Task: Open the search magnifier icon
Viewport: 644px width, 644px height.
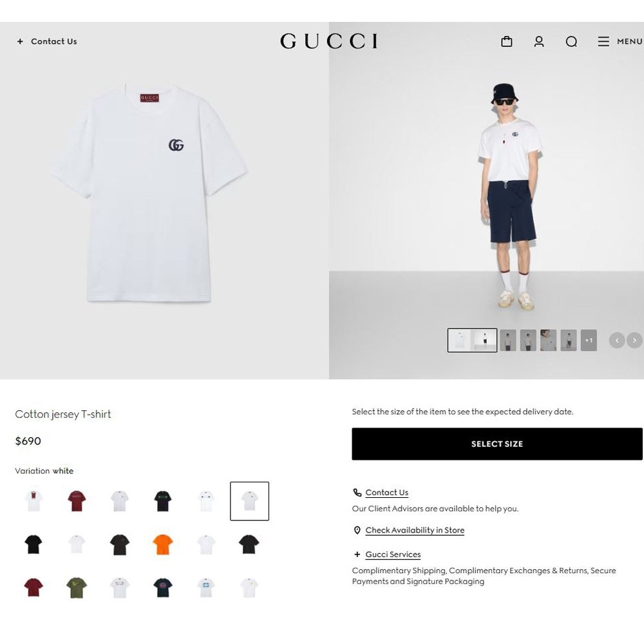Action: (571, 41)
